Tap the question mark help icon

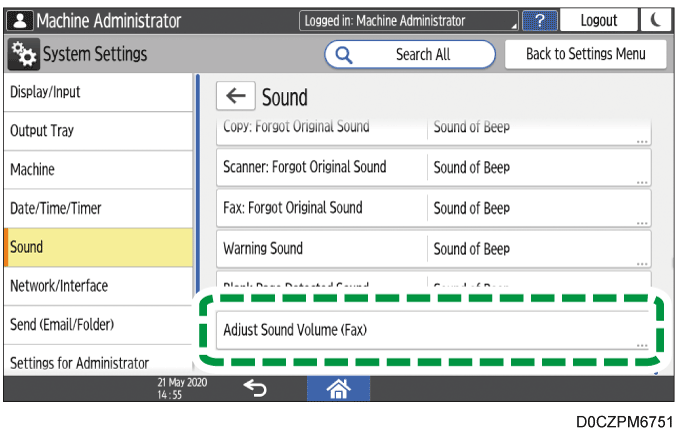[x=540, y=20]
